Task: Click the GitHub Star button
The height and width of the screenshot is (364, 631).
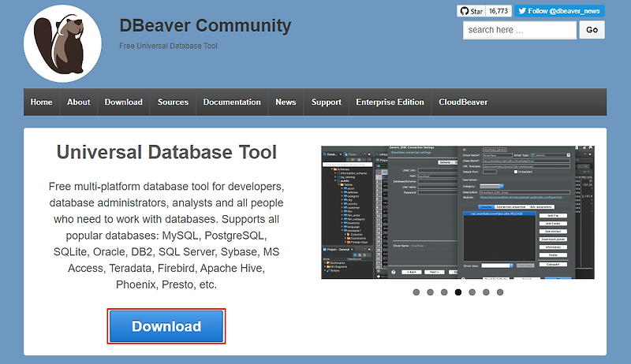Action: [x=471, y=11]
